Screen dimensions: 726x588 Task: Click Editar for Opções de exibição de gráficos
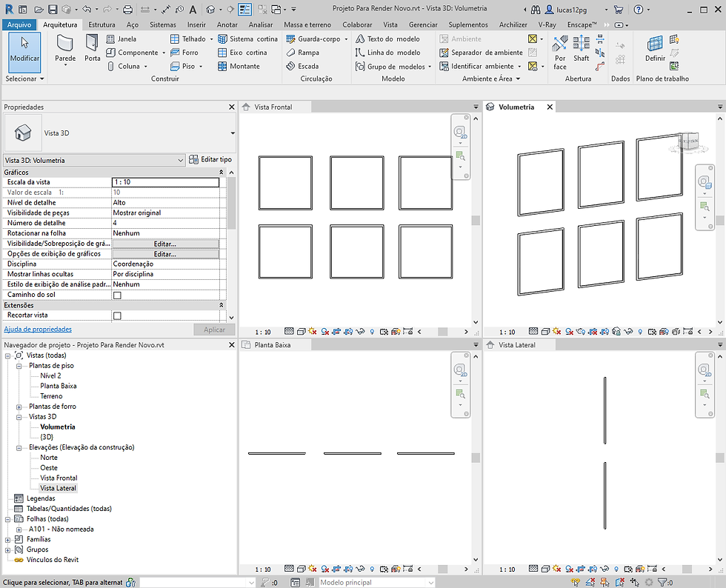click(x=165, y=254)
